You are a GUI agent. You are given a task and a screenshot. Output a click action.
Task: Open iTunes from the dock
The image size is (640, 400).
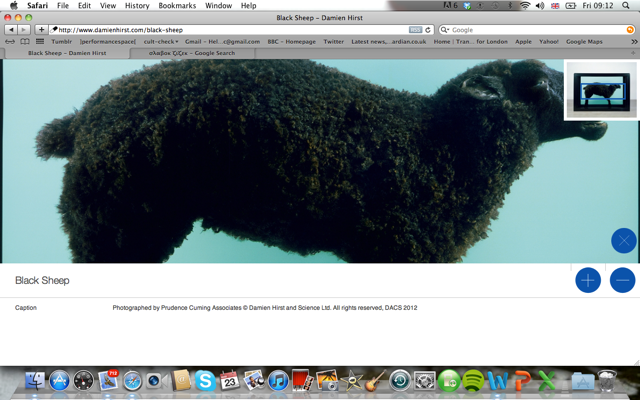(278, 381)
